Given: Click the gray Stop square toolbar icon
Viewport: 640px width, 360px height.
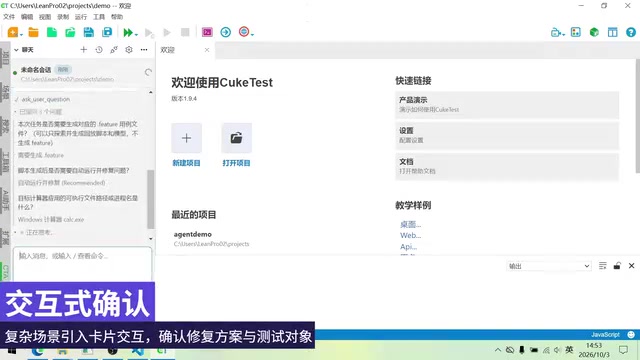Looking at the screenshot, I should (185, 32).
